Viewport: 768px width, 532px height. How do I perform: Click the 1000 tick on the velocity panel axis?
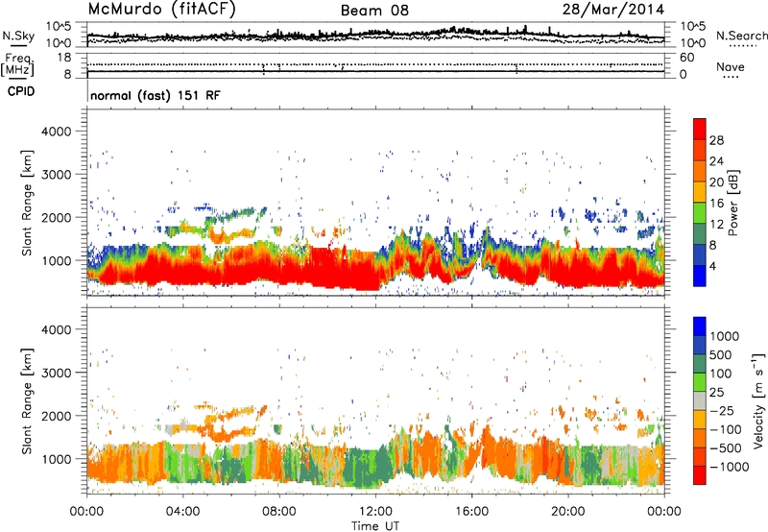point(56,459)
